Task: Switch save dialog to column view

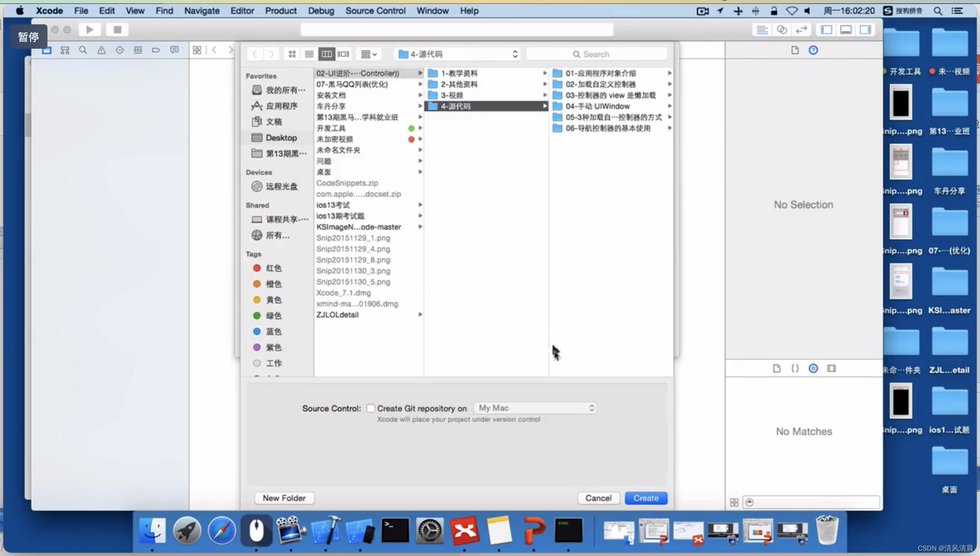Action: [327, 54]
